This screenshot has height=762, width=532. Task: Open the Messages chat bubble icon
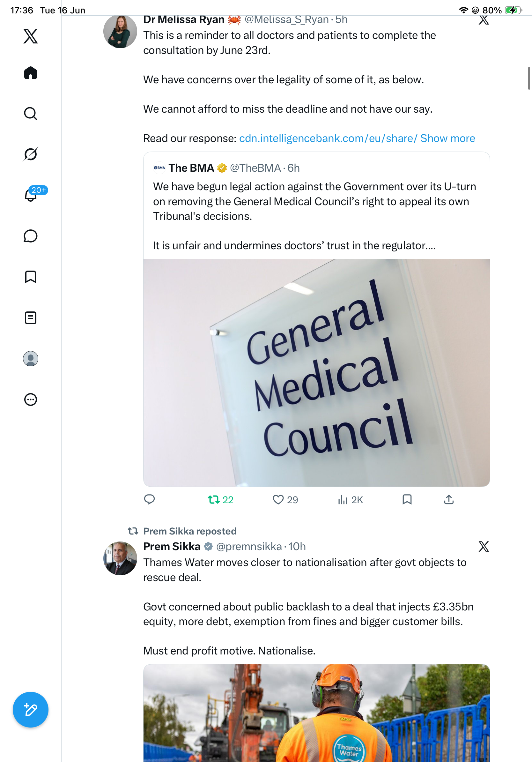31,236
